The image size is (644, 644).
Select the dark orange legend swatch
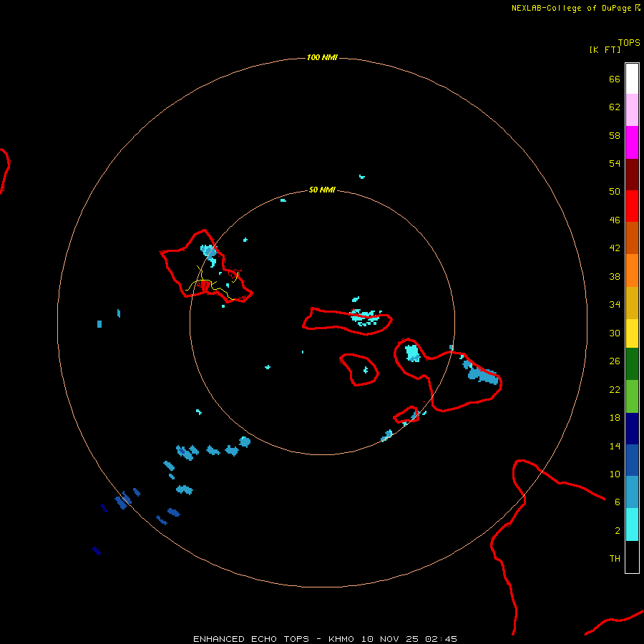pos(632,238)
